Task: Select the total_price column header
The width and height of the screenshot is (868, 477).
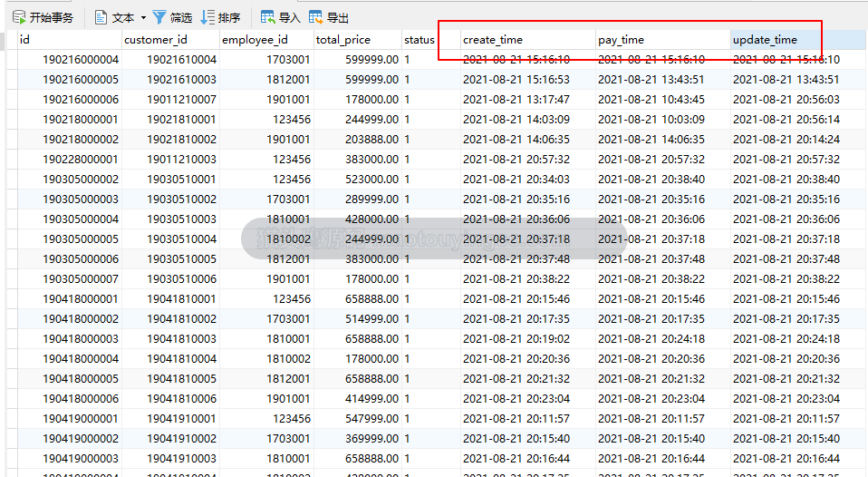Action: coord(358,40)
